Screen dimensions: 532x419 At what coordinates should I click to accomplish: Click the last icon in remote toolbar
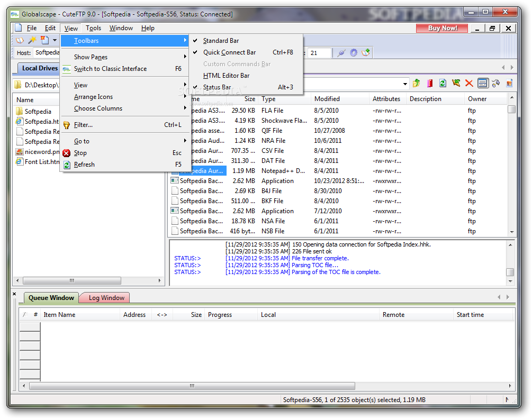coord(509,83)
